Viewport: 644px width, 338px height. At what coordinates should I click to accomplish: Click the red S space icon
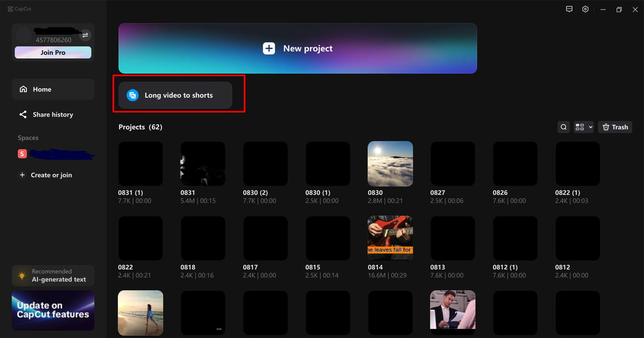click(22, 154)
